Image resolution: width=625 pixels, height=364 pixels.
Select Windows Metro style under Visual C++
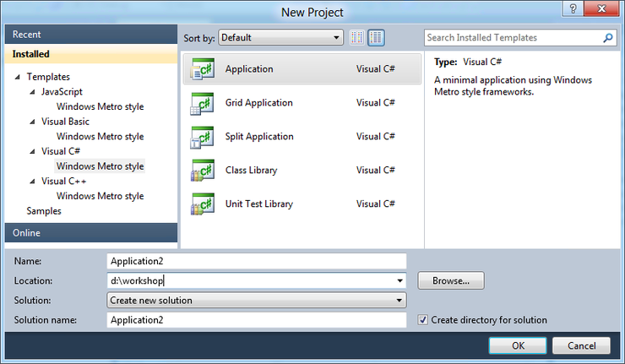tap(100, 196)
